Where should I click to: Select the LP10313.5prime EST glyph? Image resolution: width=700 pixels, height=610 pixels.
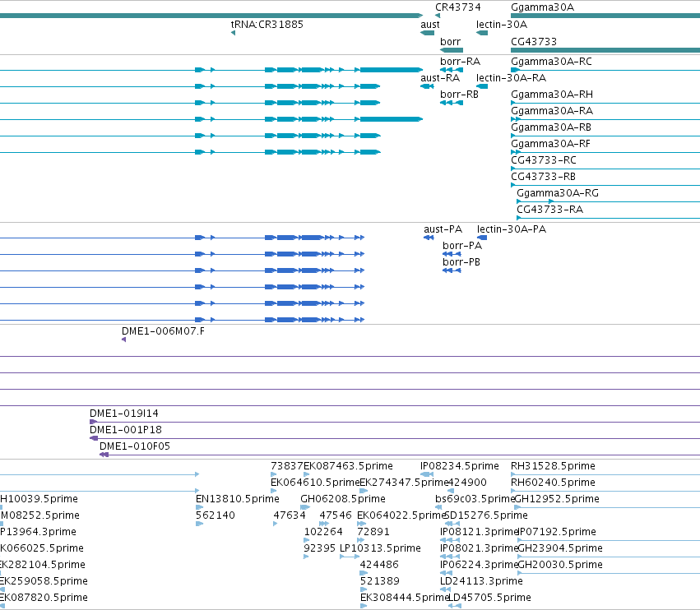[350, 557]
